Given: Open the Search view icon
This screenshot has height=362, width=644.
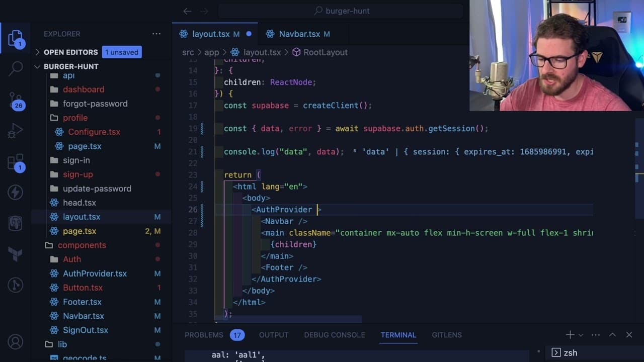Looking at the screenshot, I should click(x=15, y=68).
